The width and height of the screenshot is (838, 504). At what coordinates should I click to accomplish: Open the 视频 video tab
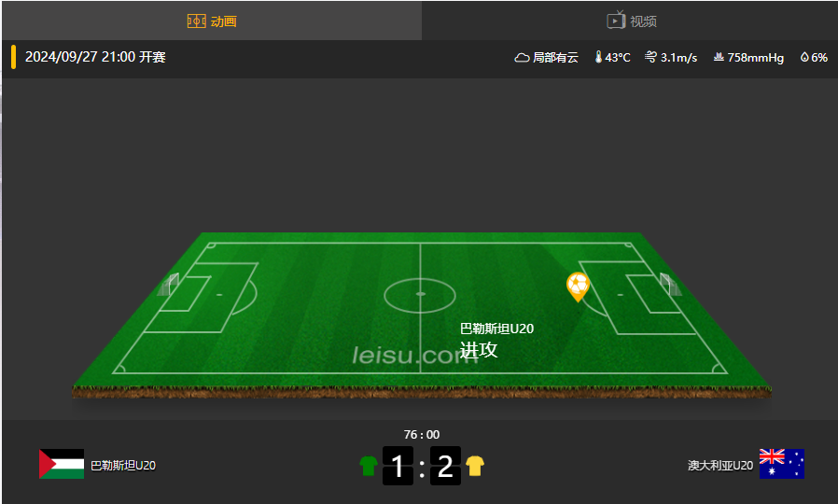tap(630, 21)
